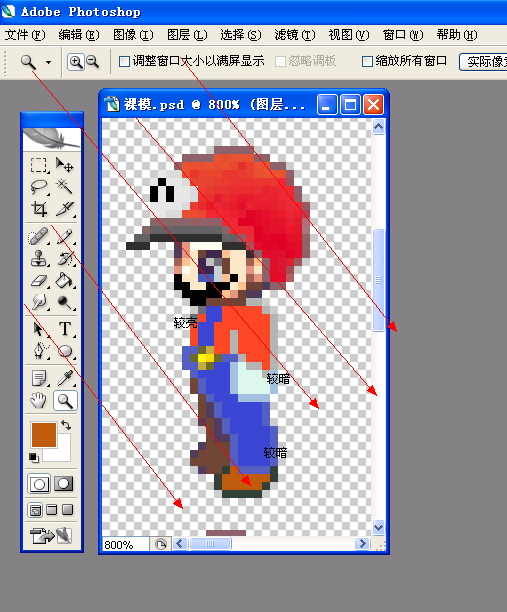Switch to standard screen mode
This screenshot has height=612, width=507.
pos(35,510)
